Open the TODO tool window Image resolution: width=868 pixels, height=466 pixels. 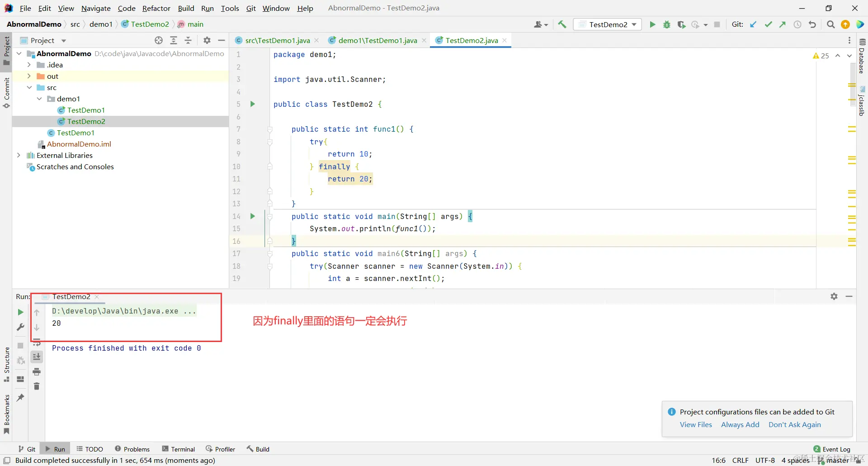tap(90, 449)
